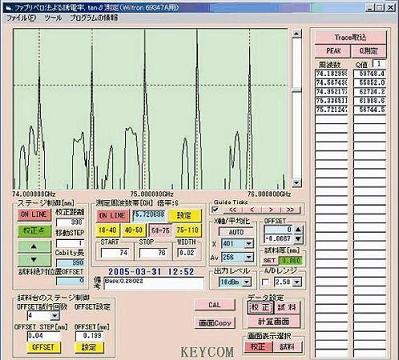The height and width of the screenshot is (360, 399).
Task: Toggle the Guide Ticks checkbox
Action: tap(216, 210)
